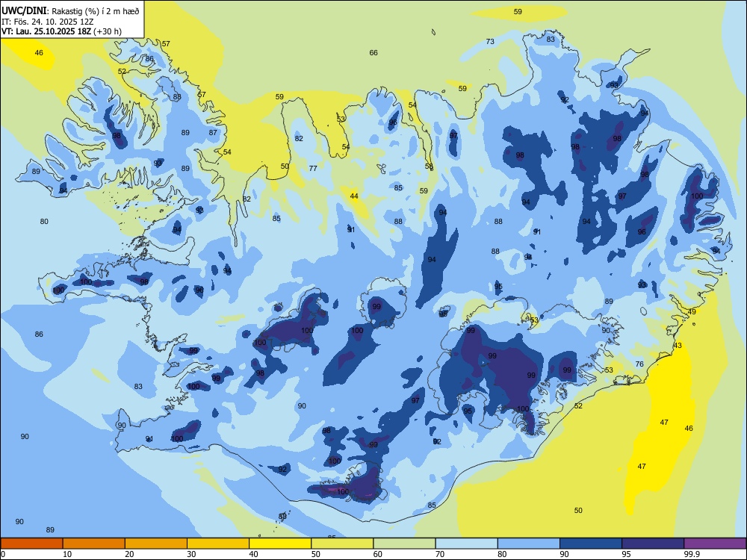Click the orange 10–20 legend swatch
Viewport: 747px width, 560px height.
click(94, 544)
